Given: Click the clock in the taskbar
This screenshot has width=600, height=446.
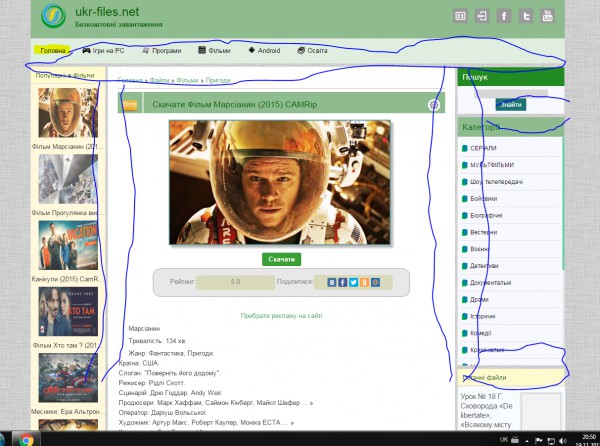Looking at the screenshot, I should point(586,440).
